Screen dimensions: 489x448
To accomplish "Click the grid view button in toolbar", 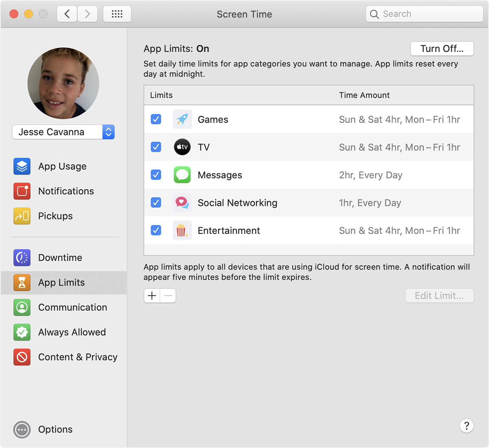I will click(117, 13).
